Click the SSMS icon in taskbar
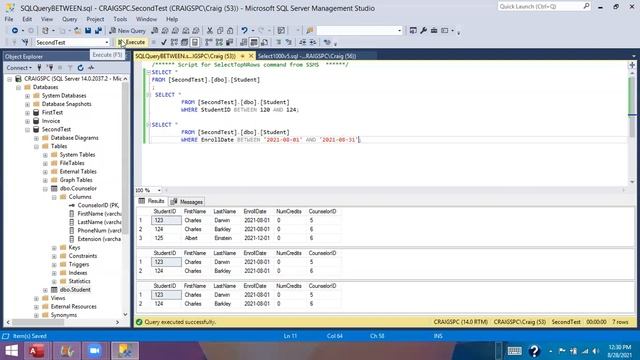640x360 pixels. 125,351
